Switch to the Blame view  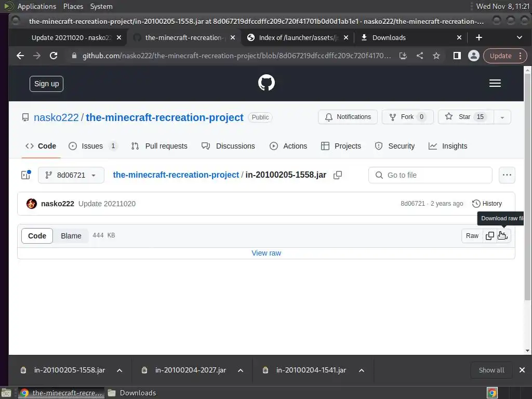tap(71, 236)
